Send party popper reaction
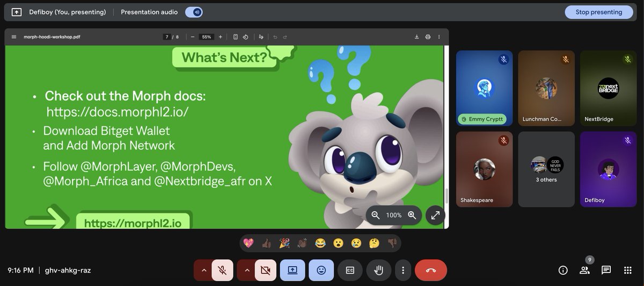The width and height of the screenshot is (644, 286). click(x=284, y=243)
